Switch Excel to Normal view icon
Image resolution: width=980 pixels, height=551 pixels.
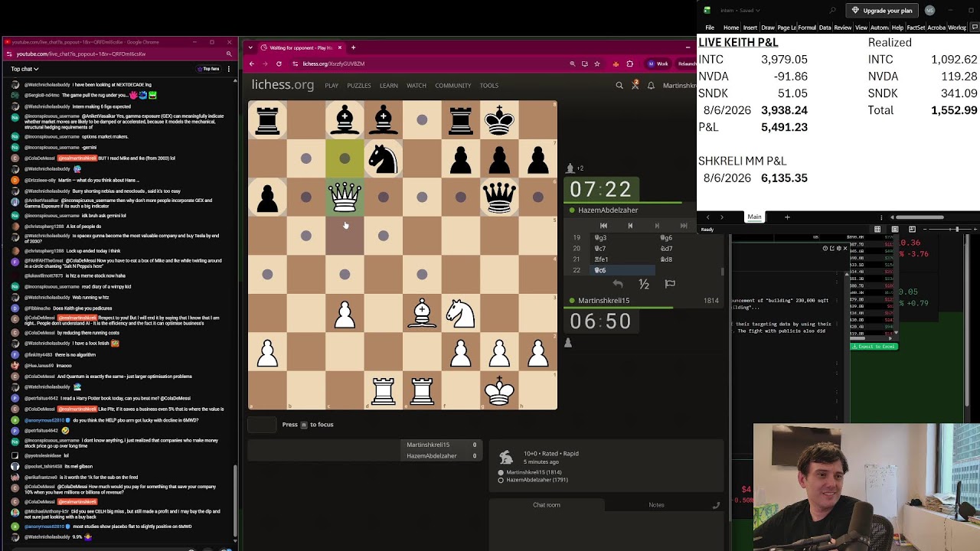point(877,229)
